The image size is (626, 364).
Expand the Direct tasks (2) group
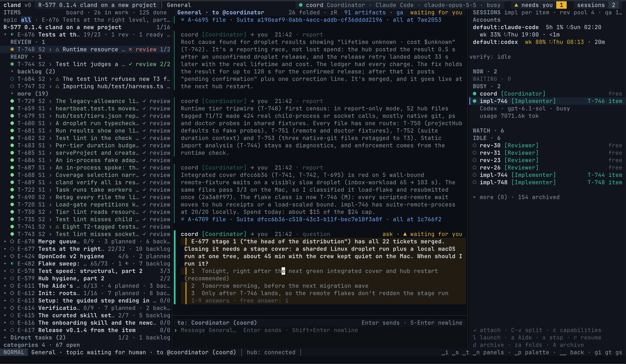[x=5, y=337]
